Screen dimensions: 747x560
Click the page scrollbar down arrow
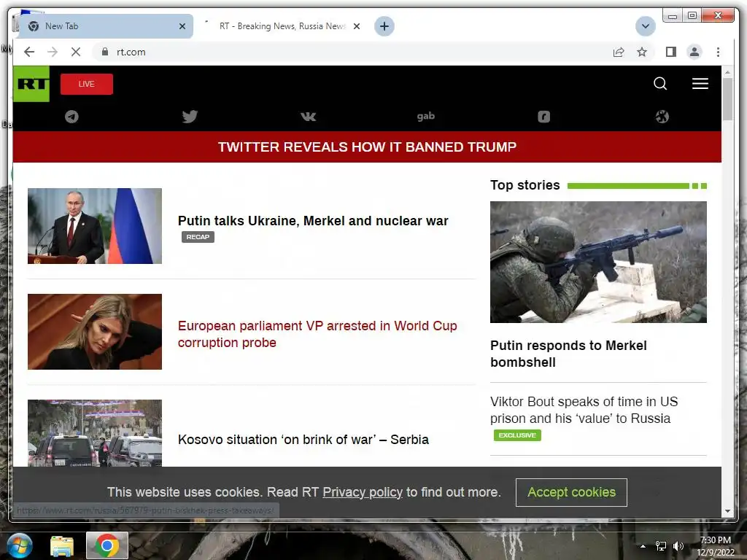pos(727,511)
